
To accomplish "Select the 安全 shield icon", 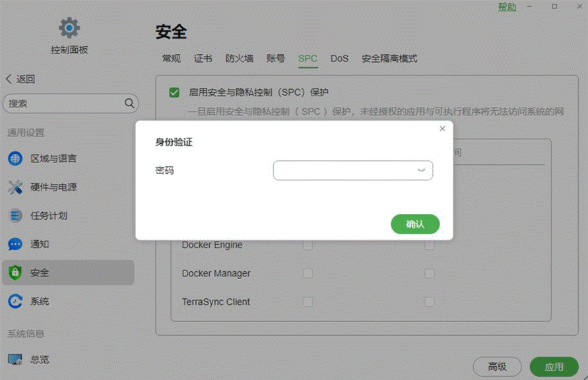I will [x=15, y=272].
